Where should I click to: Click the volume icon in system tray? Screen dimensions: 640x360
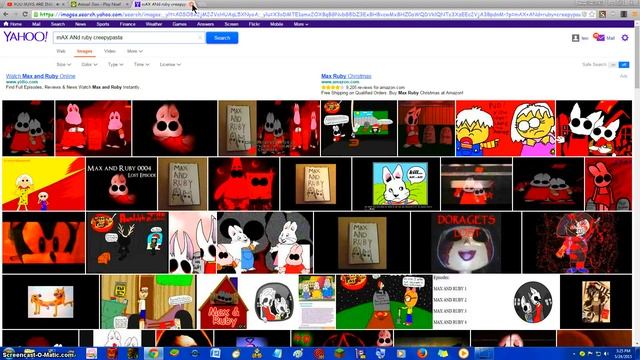pos(606,353)
